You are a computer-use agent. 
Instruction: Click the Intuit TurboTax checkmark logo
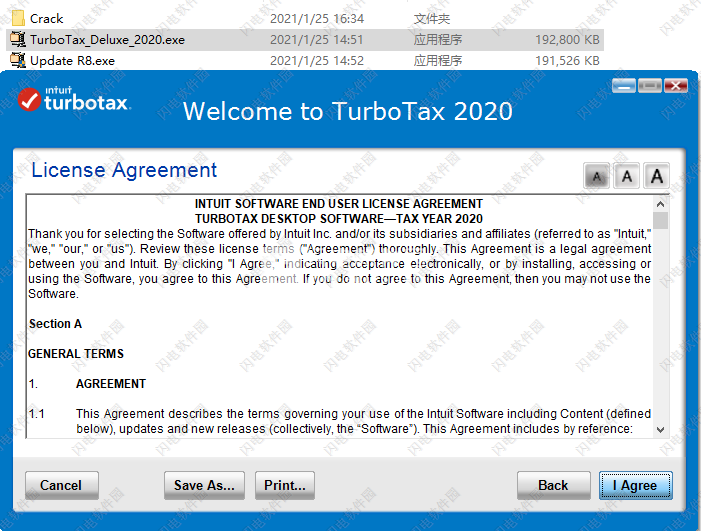coord(30,100)
